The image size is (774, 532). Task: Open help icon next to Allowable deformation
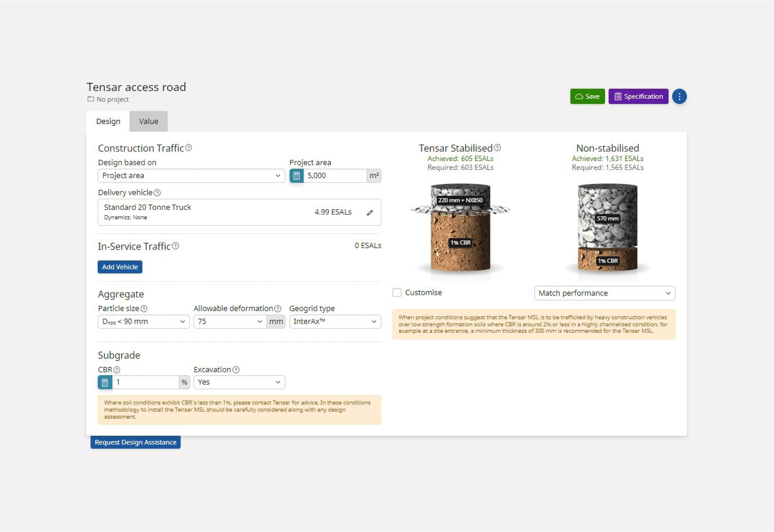pyautogui.click(x=278, y=309)
